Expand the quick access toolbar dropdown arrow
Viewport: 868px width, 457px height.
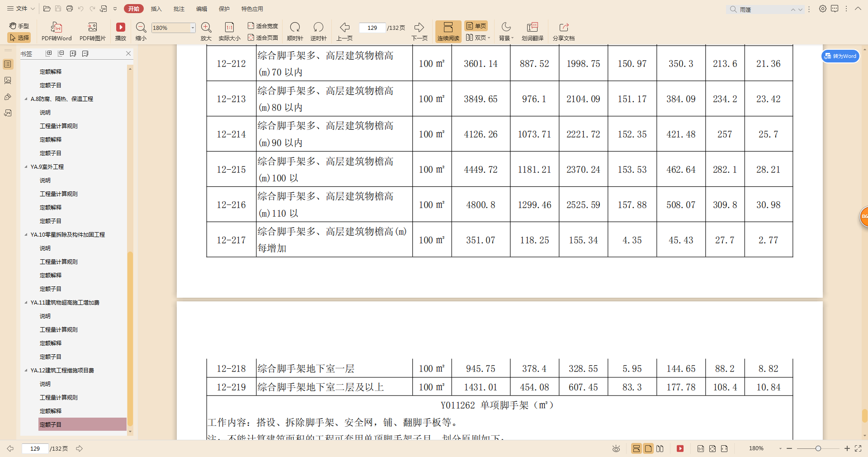click(115, 9)
